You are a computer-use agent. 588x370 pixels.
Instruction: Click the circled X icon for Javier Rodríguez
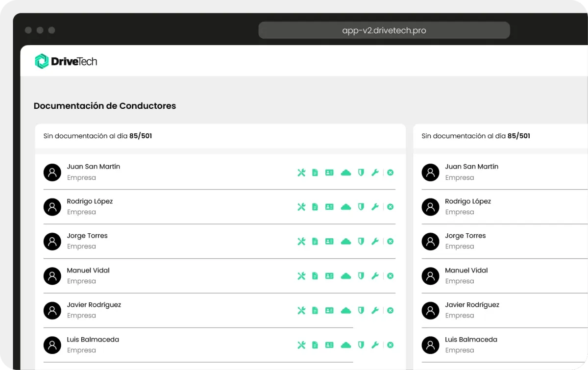point(391,310)
